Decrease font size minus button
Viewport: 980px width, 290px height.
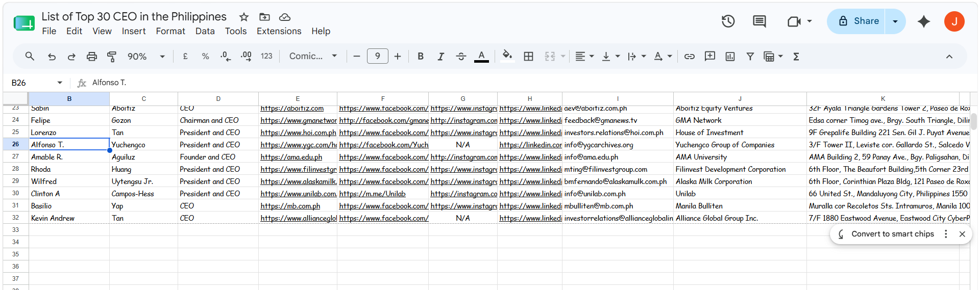pos(357,56)
